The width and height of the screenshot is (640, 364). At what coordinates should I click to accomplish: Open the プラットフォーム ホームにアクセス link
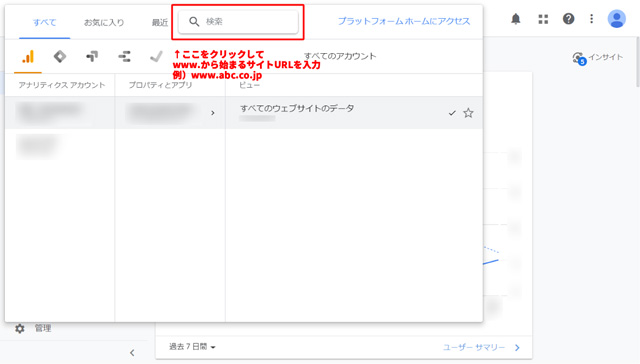pyautogui.click(x=404, y=21)
